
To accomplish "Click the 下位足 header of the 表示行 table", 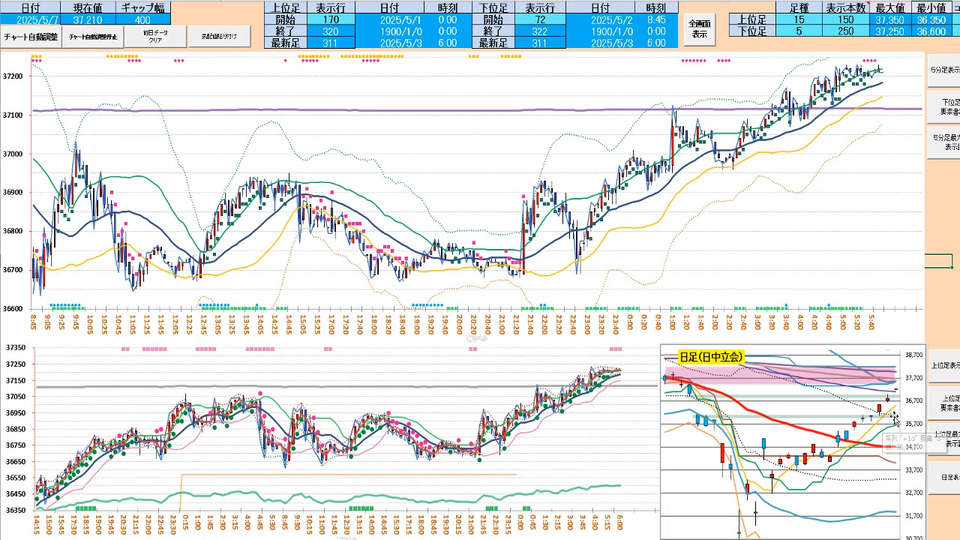I will coord(493,8).
